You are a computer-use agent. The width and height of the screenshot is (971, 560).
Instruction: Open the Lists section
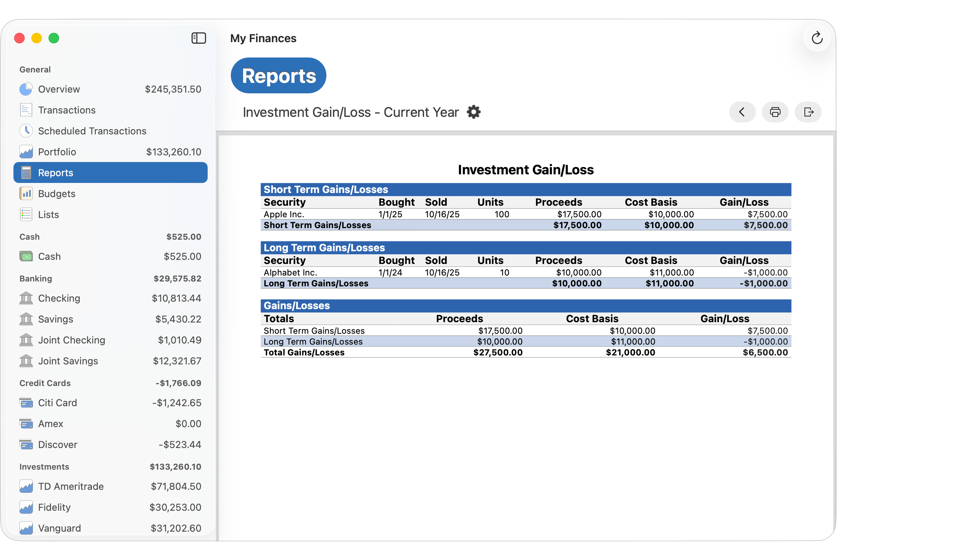(48, 214)
